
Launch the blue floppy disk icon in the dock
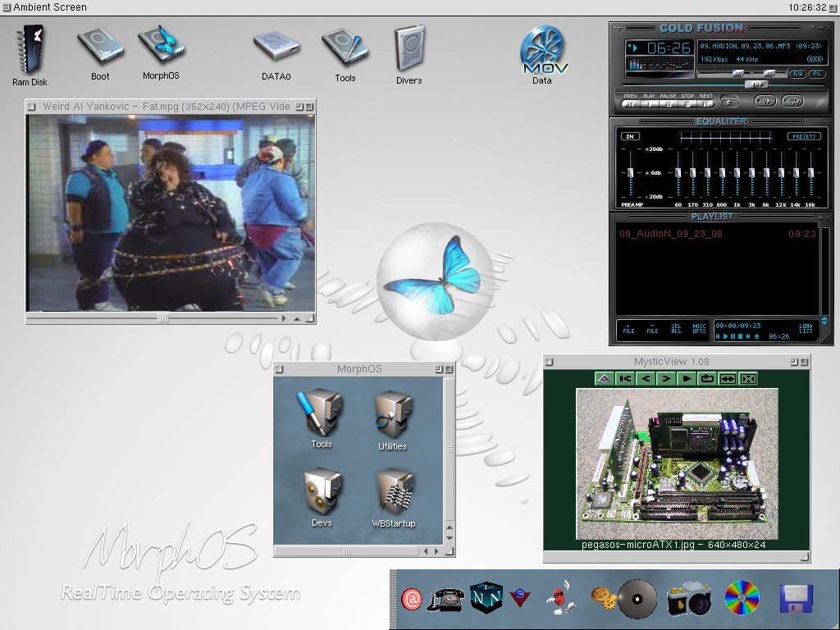coord(796,598)
